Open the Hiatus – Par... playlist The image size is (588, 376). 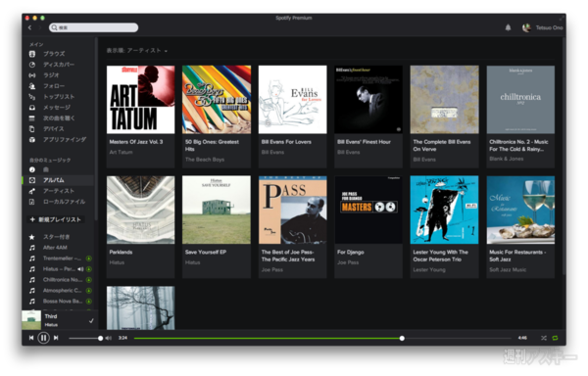(x=58, y=269)
